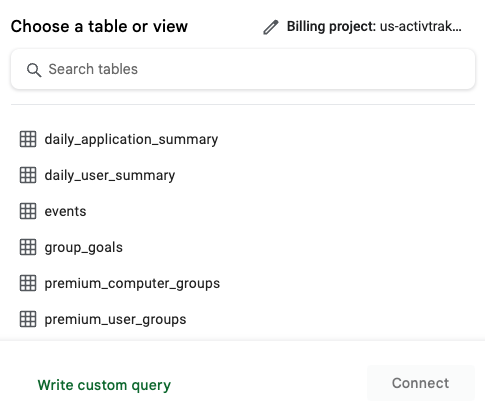Click the Connect button
The image size is (485, 405).
[x=421, y=383]
